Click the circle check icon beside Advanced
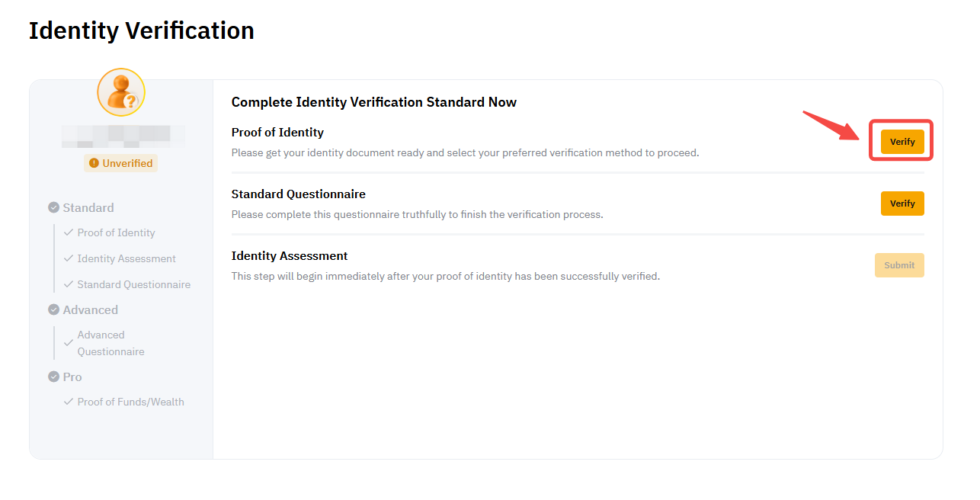Screen dimensions: 980x500 click(x=54, y=309)
